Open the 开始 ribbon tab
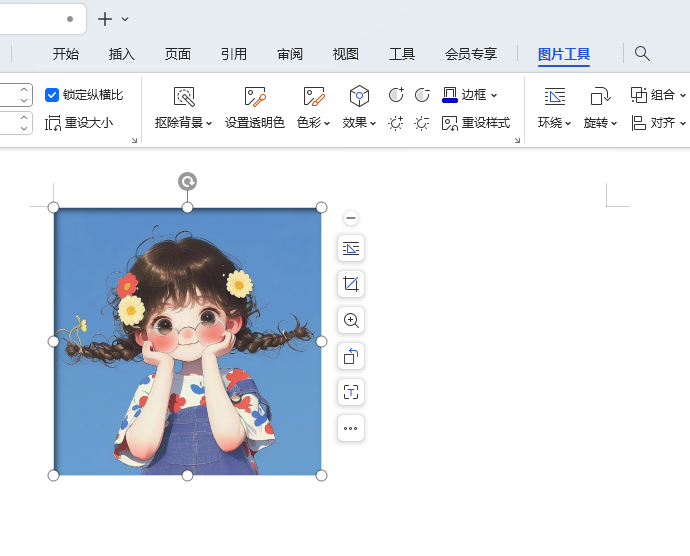Screen dimensions: 690x556 click(x=66, y=54)
